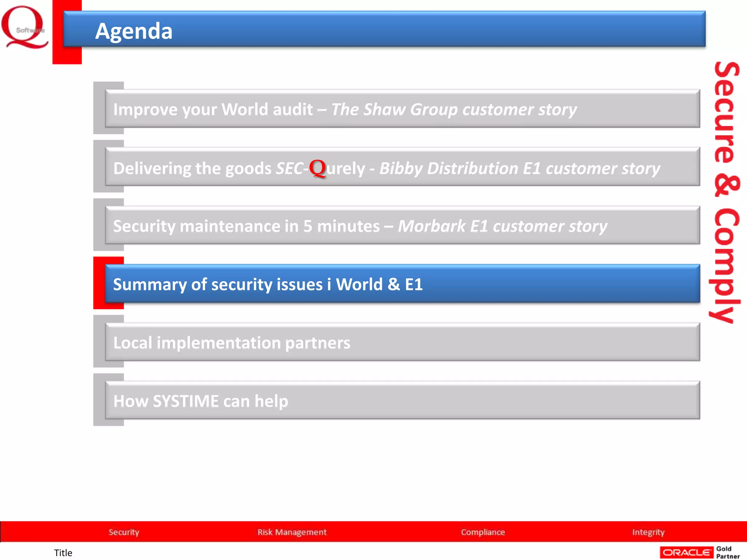
Task: Click the Oracle Gold Partner logo
Action: pos(700,552)
